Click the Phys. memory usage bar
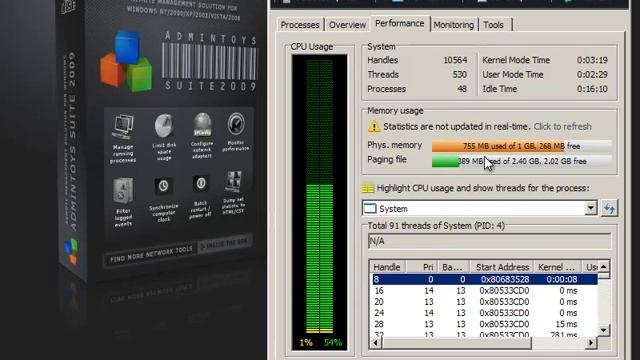640x360 pixels. [522, 146]
